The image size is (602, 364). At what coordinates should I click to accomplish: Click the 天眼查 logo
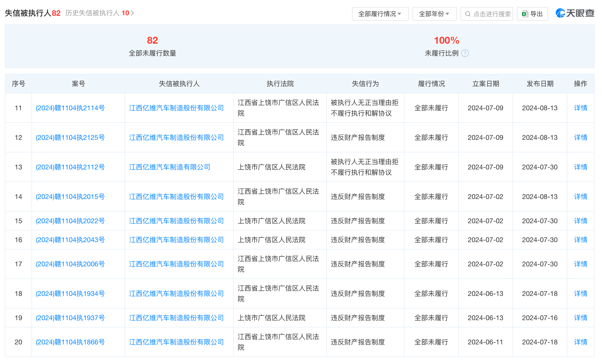(x=575, y=13)
